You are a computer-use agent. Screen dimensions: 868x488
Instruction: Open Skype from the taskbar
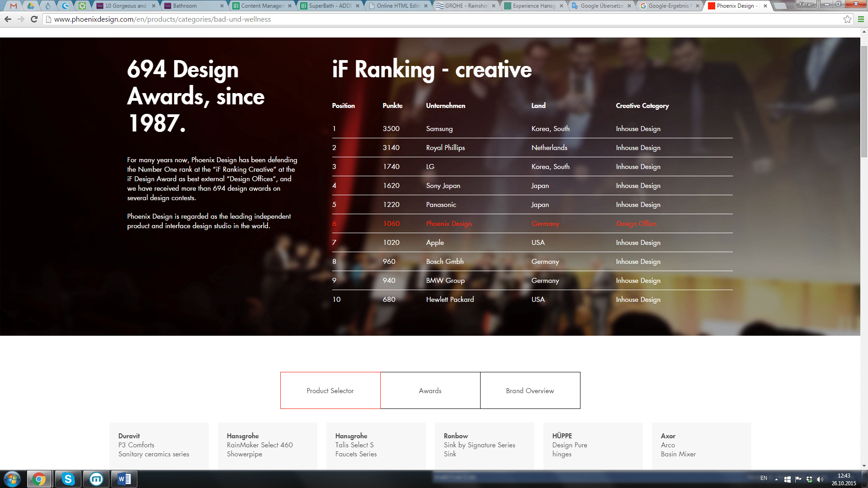(68, 479)
